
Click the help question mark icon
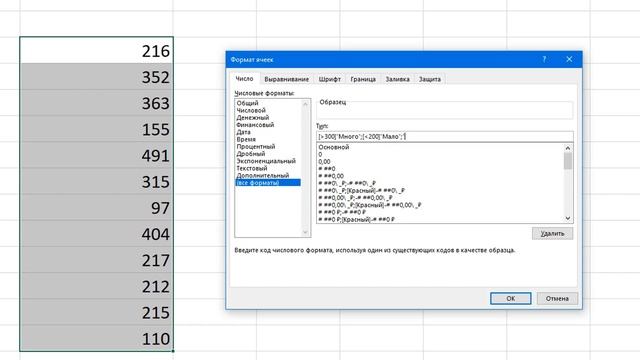tap(544, 59)
